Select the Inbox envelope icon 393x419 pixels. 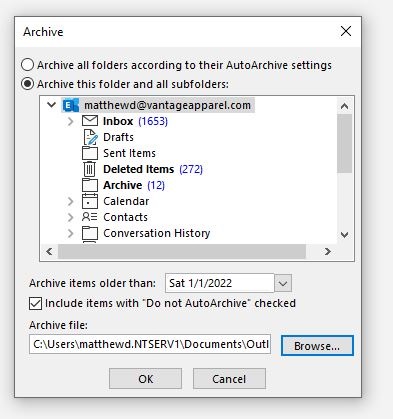click(x=90, y=121)
